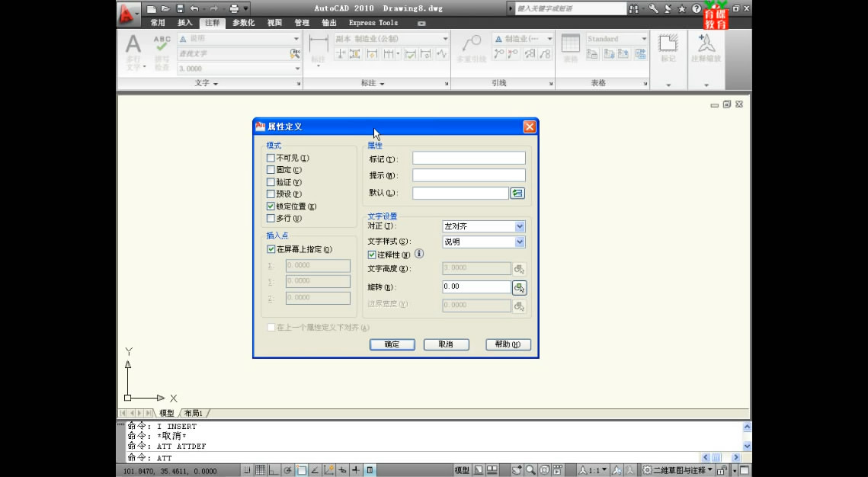The height and width of the screenshot is (477, 868).
Task: Click the 帮助 (Help) button in dialog
Action: click(508, 344)
